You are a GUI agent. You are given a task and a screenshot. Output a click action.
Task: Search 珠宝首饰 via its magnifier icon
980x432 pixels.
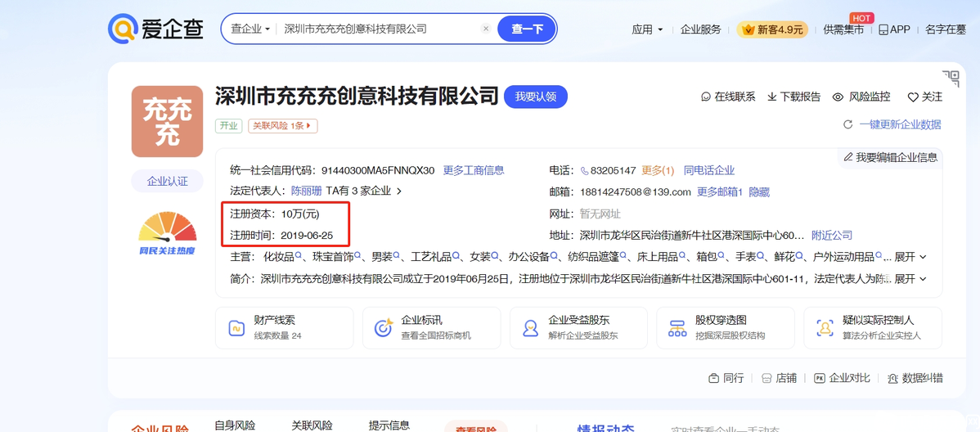click(358, 256)
